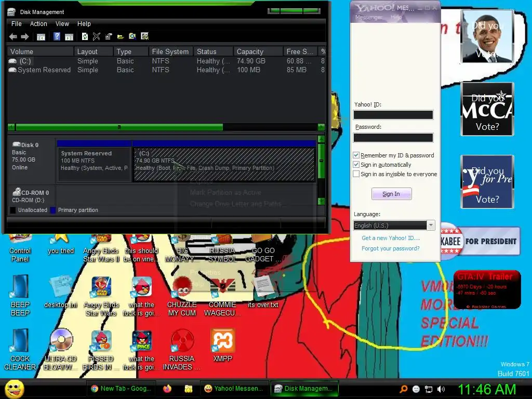Click the Yahoo! ID input field
The image size is (532, 399).
[393, 115]
